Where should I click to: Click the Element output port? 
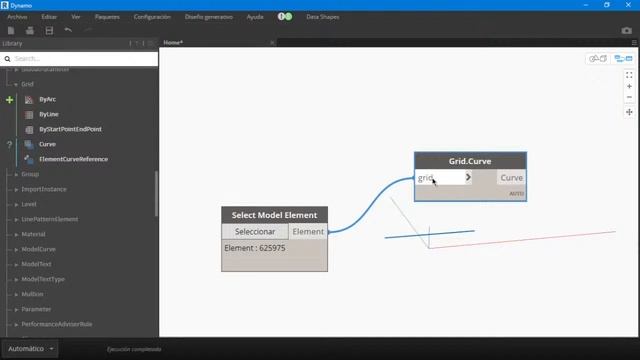308,231
